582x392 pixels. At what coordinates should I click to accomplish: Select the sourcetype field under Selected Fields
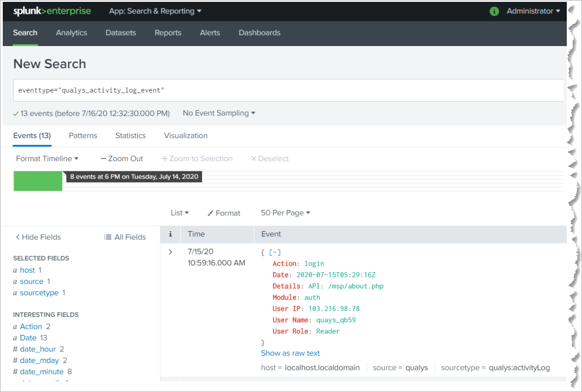[40, 293]
